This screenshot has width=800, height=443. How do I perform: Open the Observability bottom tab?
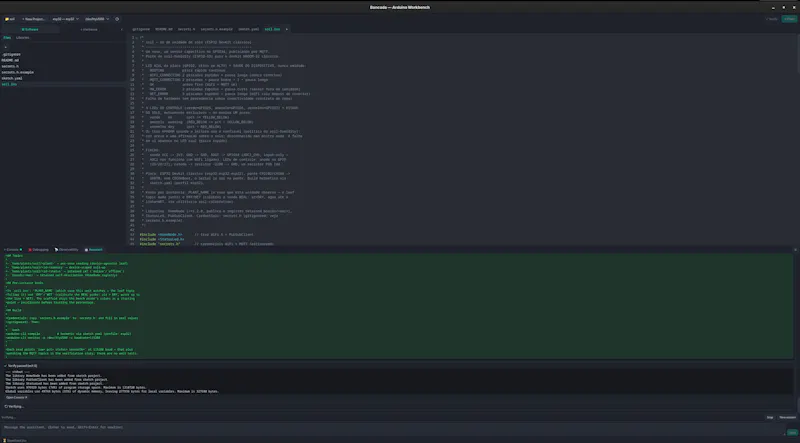67,250
